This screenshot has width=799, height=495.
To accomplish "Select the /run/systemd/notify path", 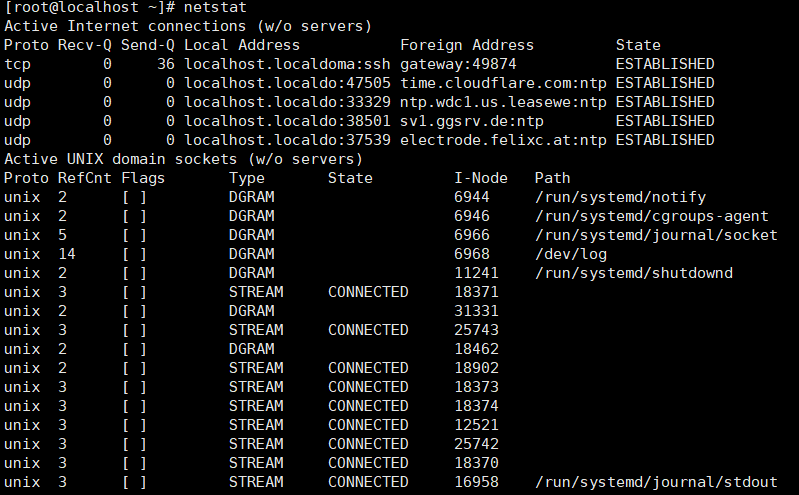I will [x=620, y=197].
